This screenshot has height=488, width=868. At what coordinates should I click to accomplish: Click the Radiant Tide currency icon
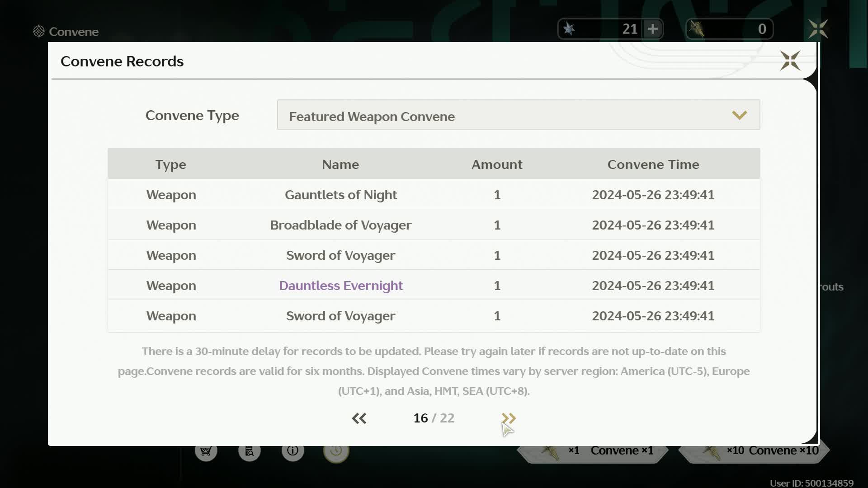point(698,28)
